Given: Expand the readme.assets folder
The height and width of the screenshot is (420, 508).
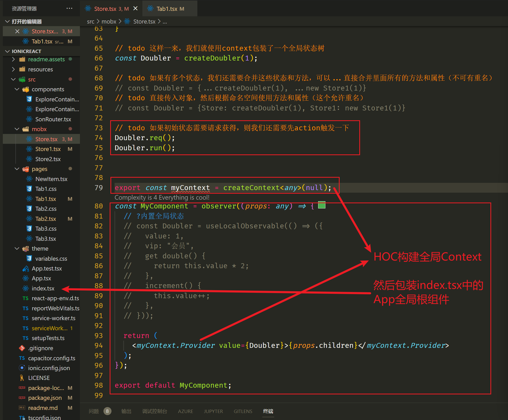Looking at the screenshot, I should pyautogui.click(x=13, y=59).
